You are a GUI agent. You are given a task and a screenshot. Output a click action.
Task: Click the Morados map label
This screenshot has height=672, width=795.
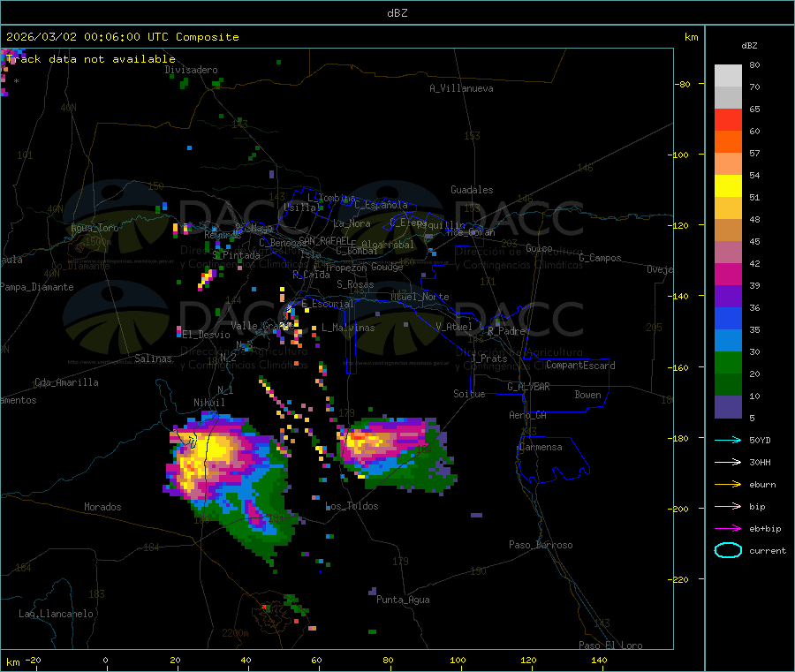pyautogui.click(x=103, y=507)
